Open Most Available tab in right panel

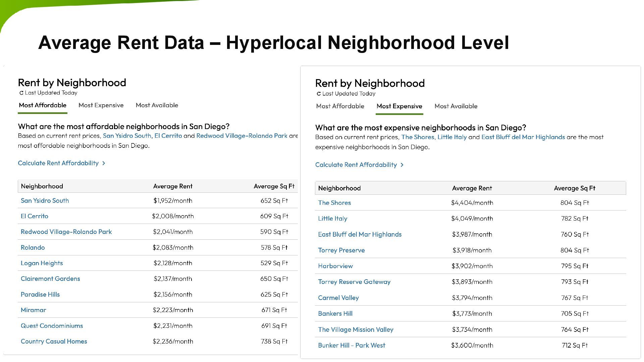point(456,106)
